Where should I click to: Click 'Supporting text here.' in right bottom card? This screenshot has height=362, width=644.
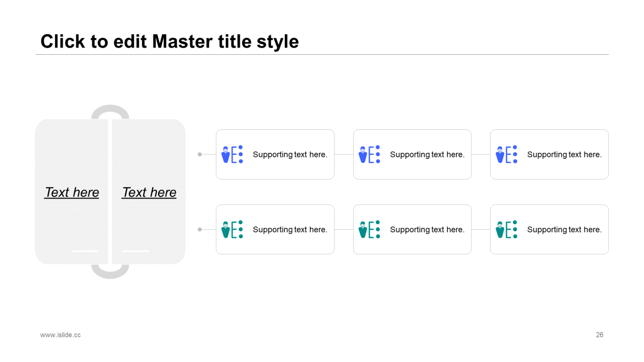[564, 229]
